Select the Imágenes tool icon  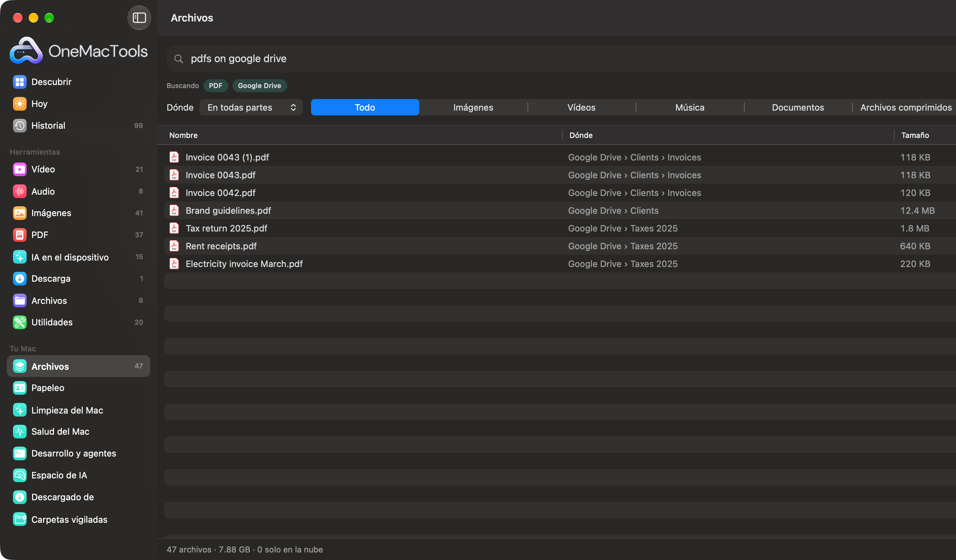(x=20, y=213)
